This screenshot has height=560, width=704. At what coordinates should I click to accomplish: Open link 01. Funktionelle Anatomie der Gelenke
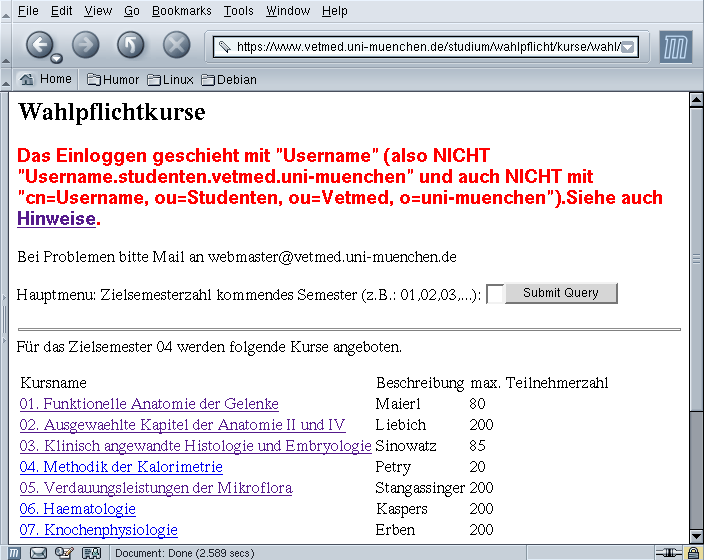click(149, 404)
